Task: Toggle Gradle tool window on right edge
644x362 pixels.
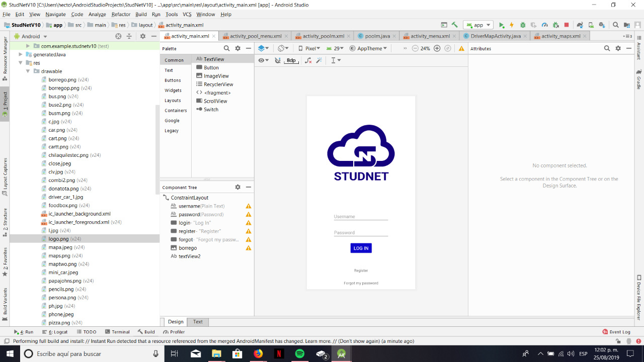Action: click(x=639, y=79)
